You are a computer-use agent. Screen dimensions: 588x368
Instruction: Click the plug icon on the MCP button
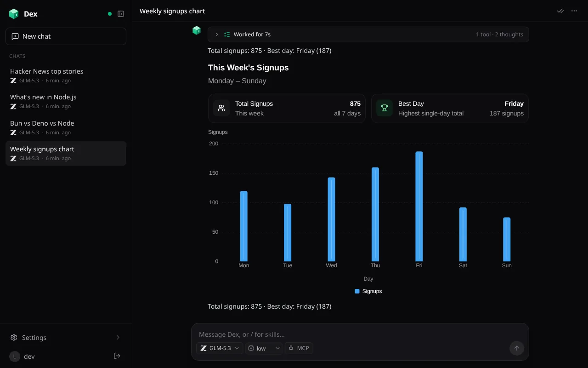click(291, 348)
